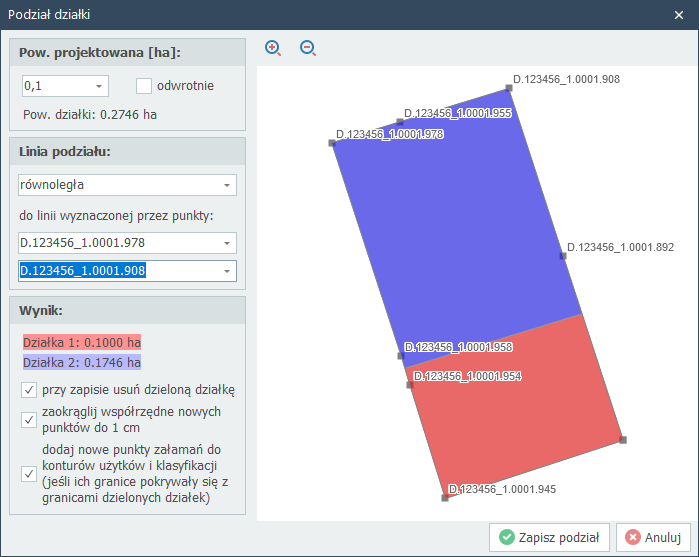Toggle 'dodaj nowe punkty załamań' checkbox
Screen dimensions: 699x557
click(x=29, y=473)
